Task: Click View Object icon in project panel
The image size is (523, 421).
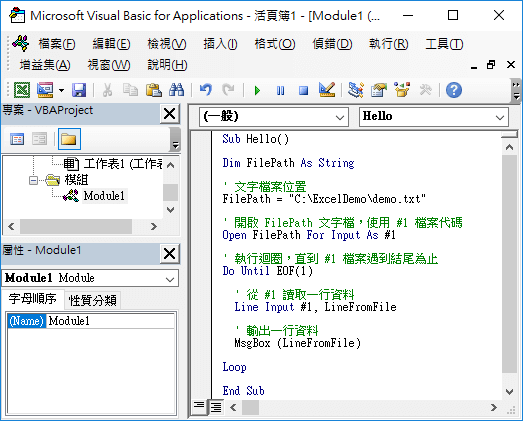Action: (x=39, y=139)
